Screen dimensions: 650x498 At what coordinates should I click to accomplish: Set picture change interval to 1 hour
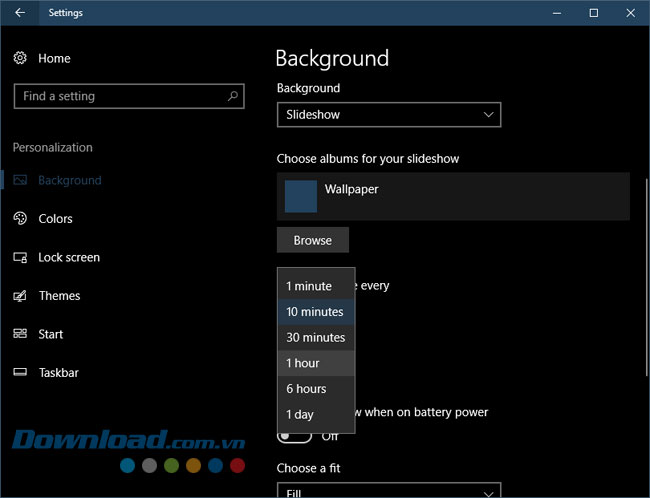(x=315, y=363)
